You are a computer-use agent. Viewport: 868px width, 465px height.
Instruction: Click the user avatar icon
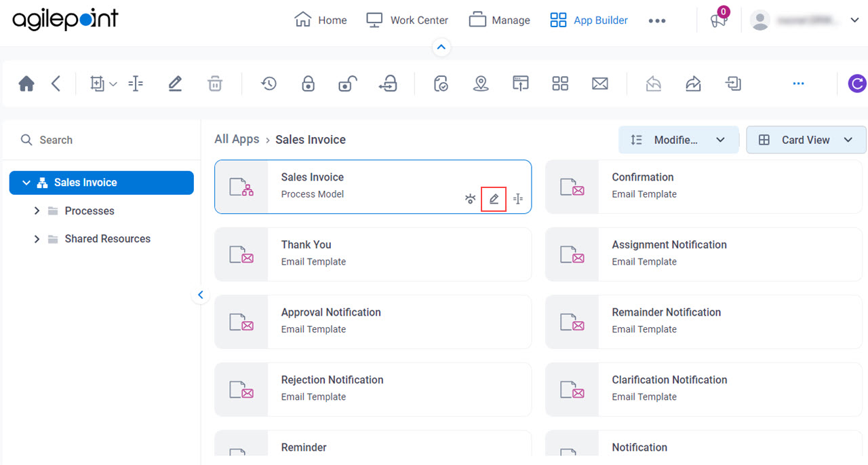(x=761, y=20)
